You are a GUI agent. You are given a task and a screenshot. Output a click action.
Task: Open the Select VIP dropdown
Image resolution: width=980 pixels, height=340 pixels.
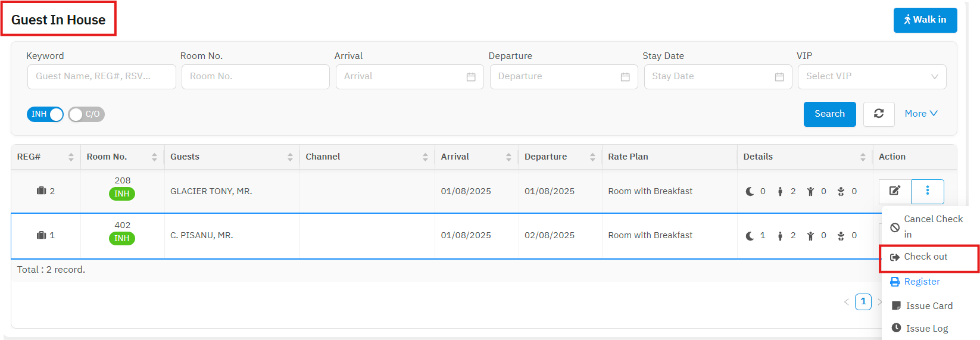[x=872, y=77]
